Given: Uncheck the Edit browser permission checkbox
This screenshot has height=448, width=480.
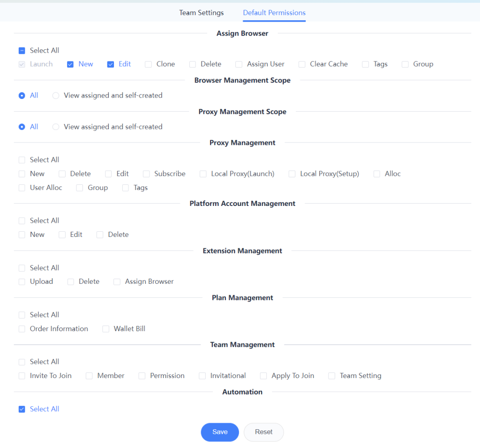Looking at the screenshot, I should click(111, 64).
